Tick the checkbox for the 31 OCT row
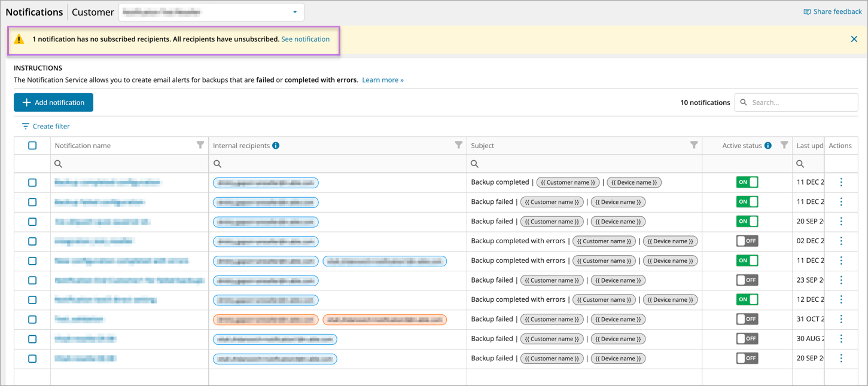 [32, 319]
